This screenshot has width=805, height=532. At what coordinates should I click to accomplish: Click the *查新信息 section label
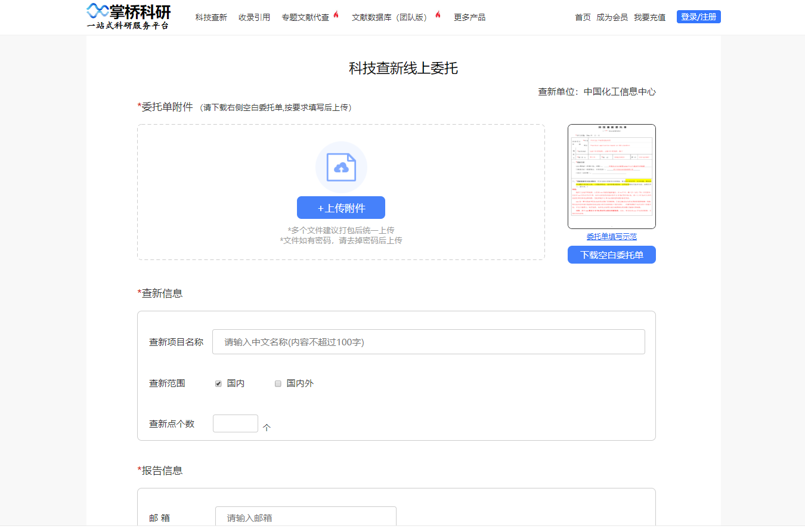[160, 293]
